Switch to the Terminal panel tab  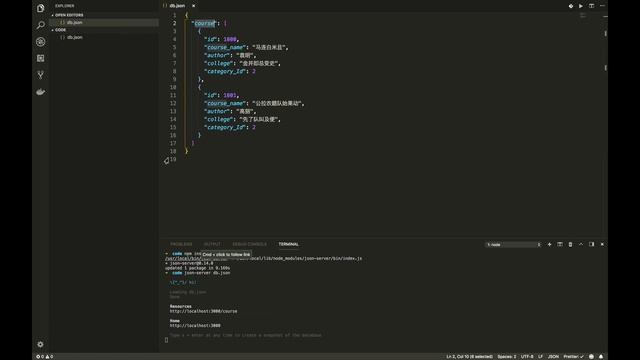(289, 244)
